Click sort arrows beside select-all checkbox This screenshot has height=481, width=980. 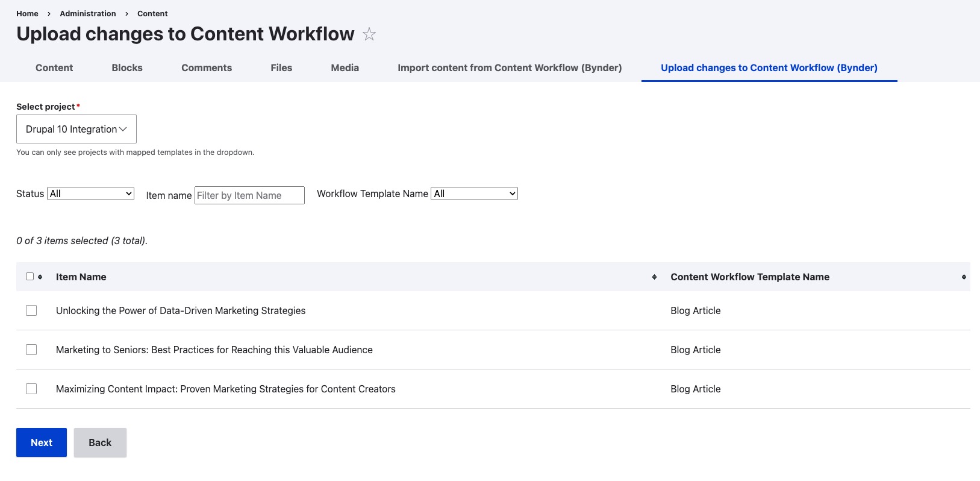point(40,277)
